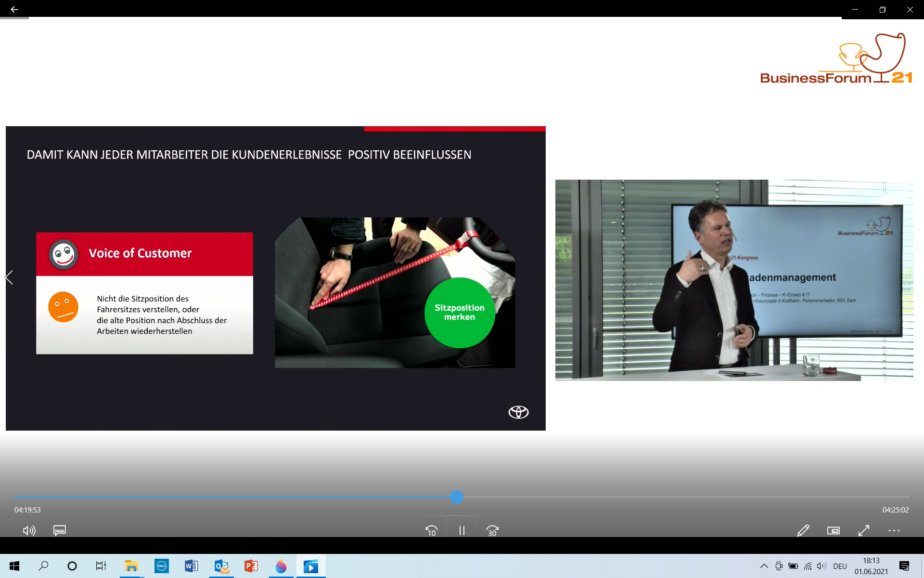
Task: Toggle fullscreen mode
Action: [x=864, y=530]
